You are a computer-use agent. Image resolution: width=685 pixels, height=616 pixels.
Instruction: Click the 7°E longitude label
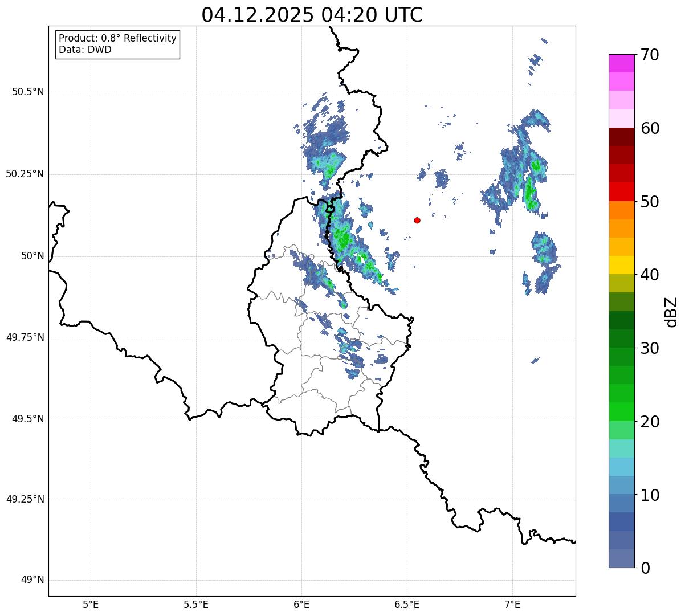(512, 604)
